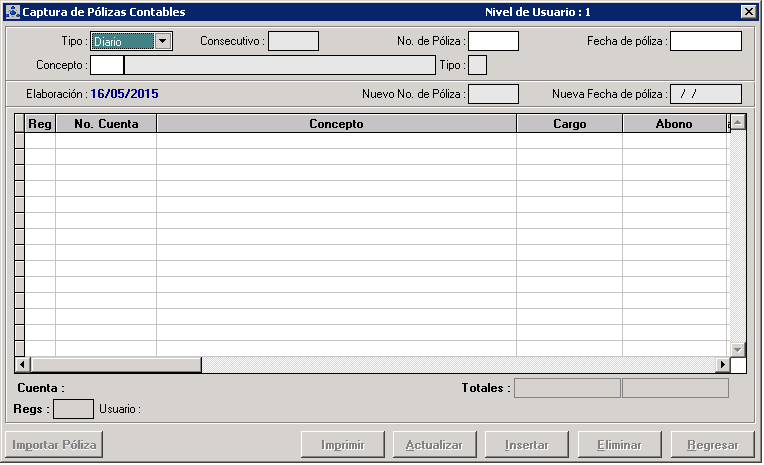Image resolution: width=764 pixels, height=465 pixels.
Task: Click the Regresar button
Action: (x=712, y=445)
